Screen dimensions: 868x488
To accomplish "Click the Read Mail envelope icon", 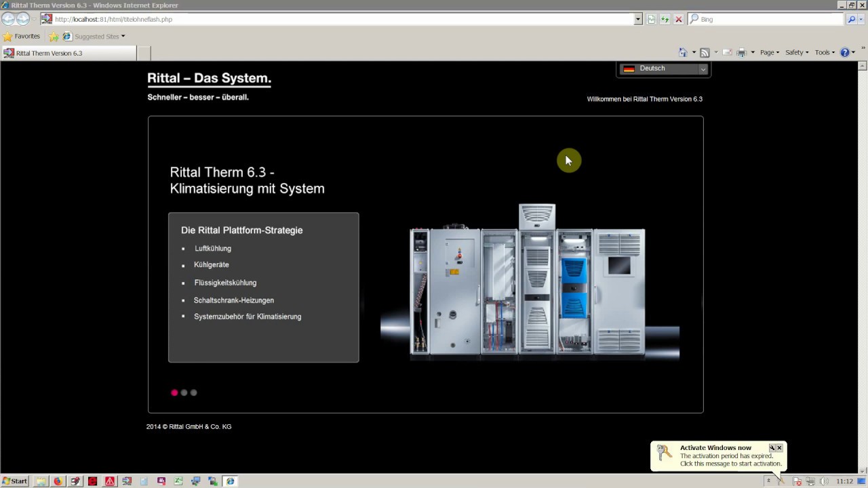I will coord(727,52).
